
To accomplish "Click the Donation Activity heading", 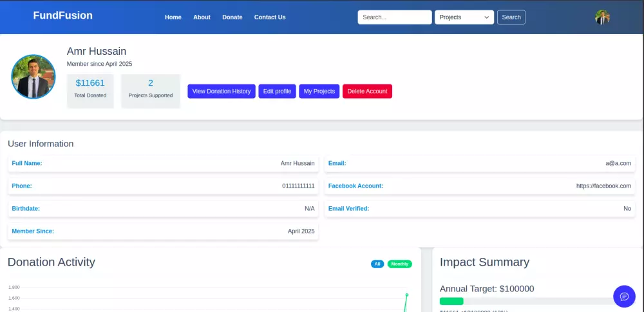I will click(x=52, y=262).
